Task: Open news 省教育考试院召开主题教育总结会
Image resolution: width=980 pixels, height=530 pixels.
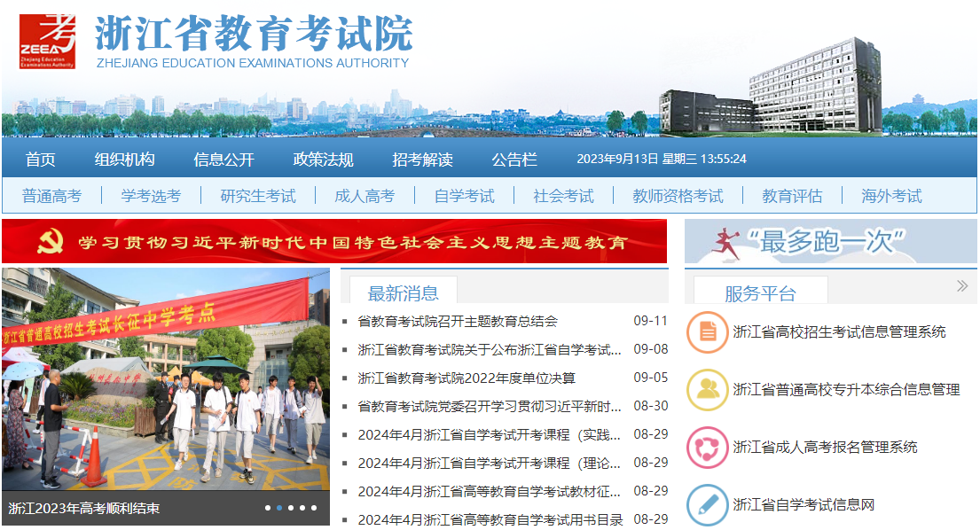Action: pyautogui.click(x=457, y=322)
